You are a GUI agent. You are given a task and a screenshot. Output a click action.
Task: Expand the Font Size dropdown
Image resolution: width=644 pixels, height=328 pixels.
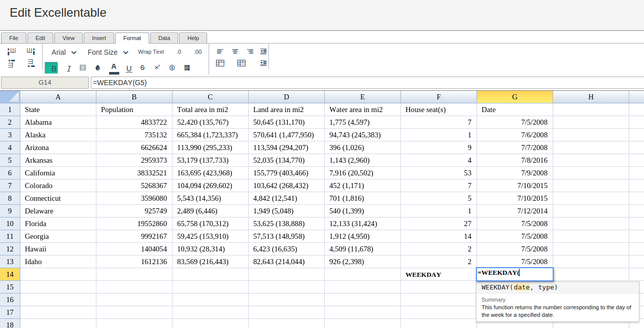coord(108,52)
